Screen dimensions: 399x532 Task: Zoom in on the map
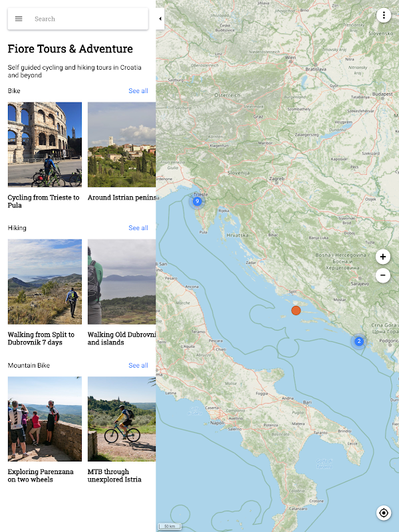click(x=383, y=257)
